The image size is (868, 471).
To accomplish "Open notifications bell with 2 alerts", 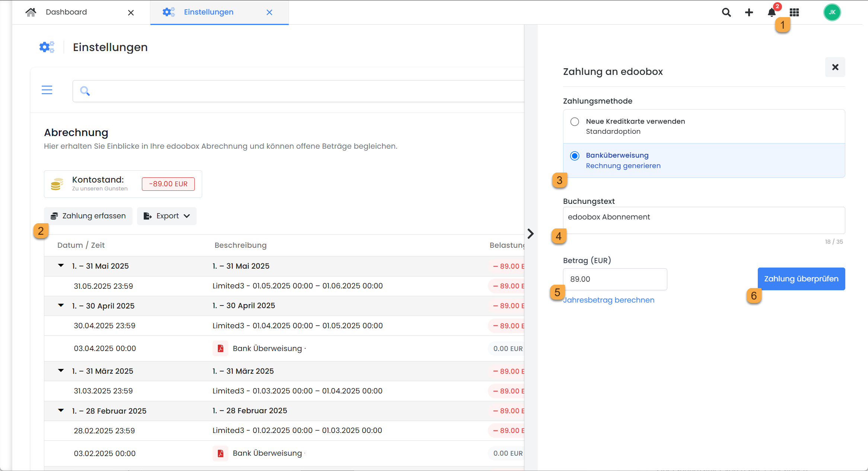I will [x=772, y=12].
